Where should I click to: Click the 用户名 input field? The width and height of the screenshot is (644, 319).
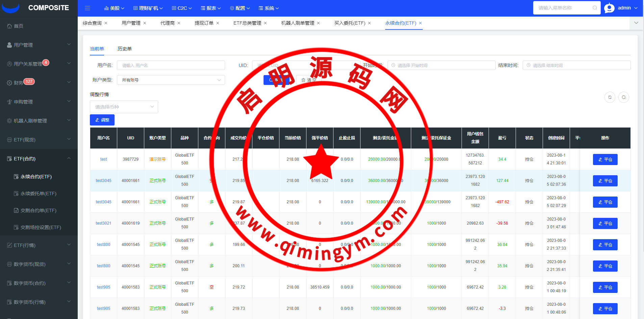171,65
